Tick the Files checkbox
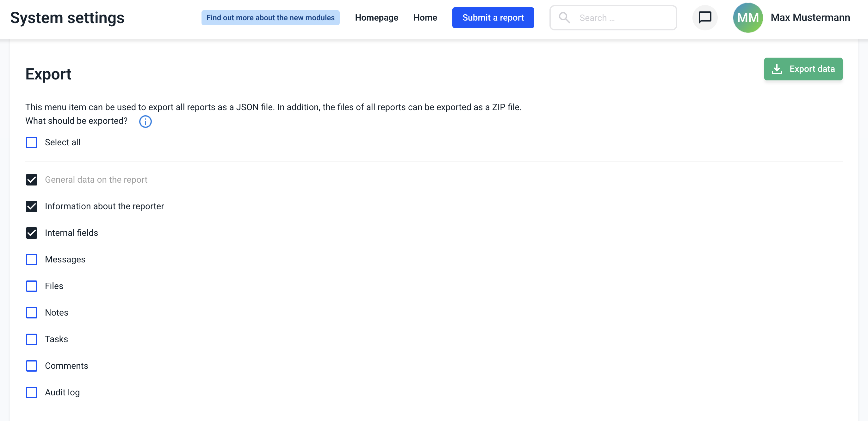This screenshot has height=421, width=868. (x=32, y=286)
